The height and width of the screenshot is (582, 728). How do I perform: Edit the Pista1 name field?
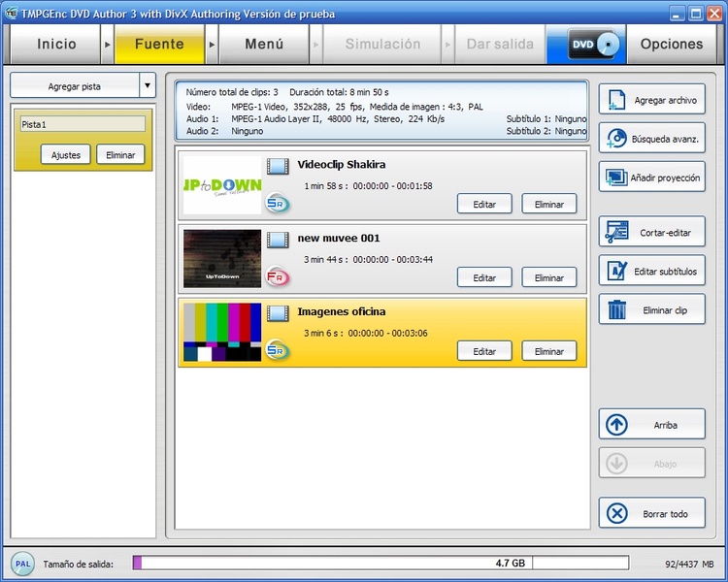coord(83,124)
